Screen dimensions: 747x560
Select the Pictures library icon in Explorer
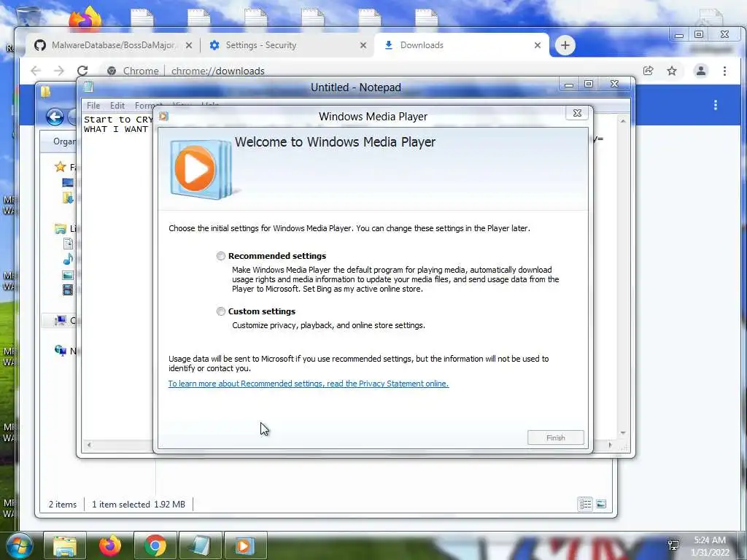[68, 275]
